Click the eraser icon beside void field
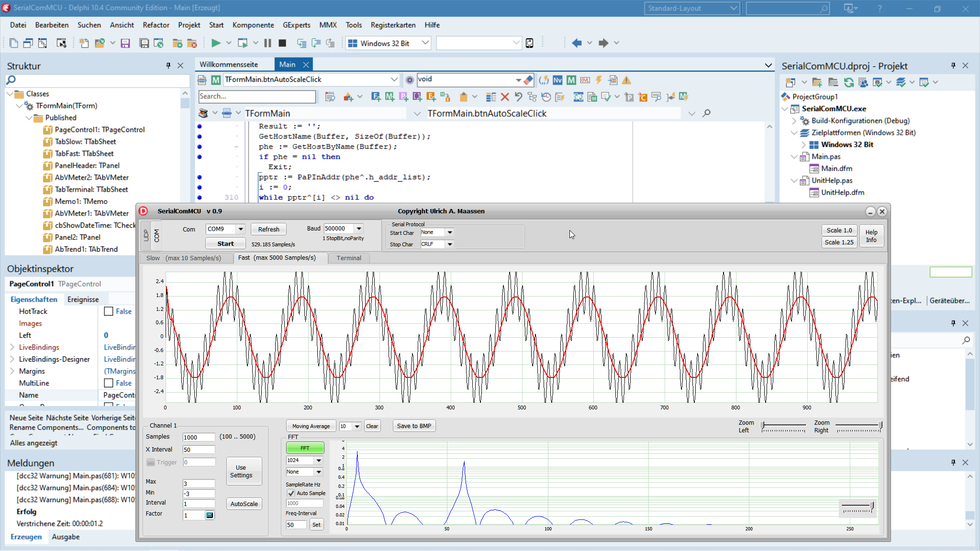This screenshot has height=551, width=980. (528, 79)
